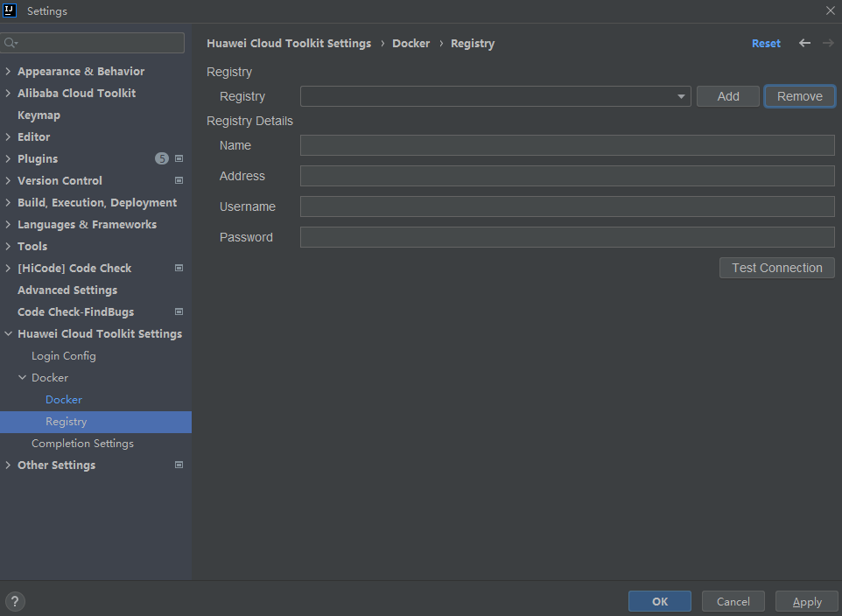Collapse Huawei Cloud Toolkit Settings section

[x=8, y=333]
